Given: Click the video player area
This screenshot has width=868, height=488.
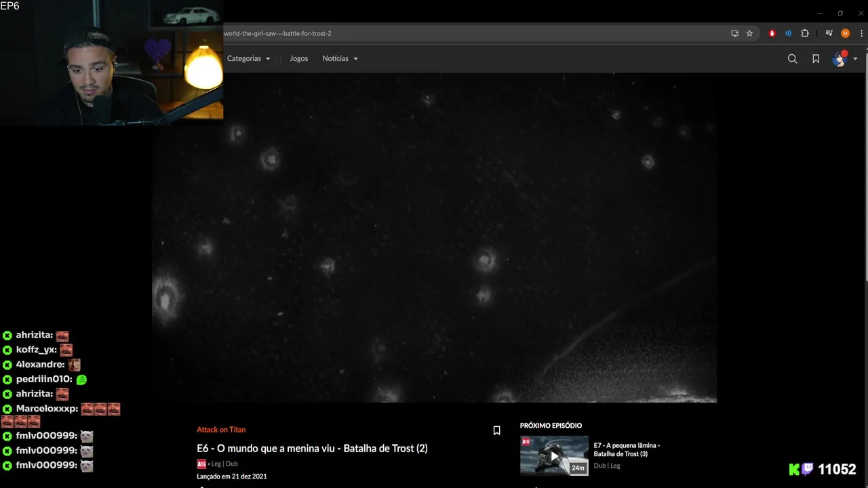Looking at the screenshot, I should click(x=434, y=237).
